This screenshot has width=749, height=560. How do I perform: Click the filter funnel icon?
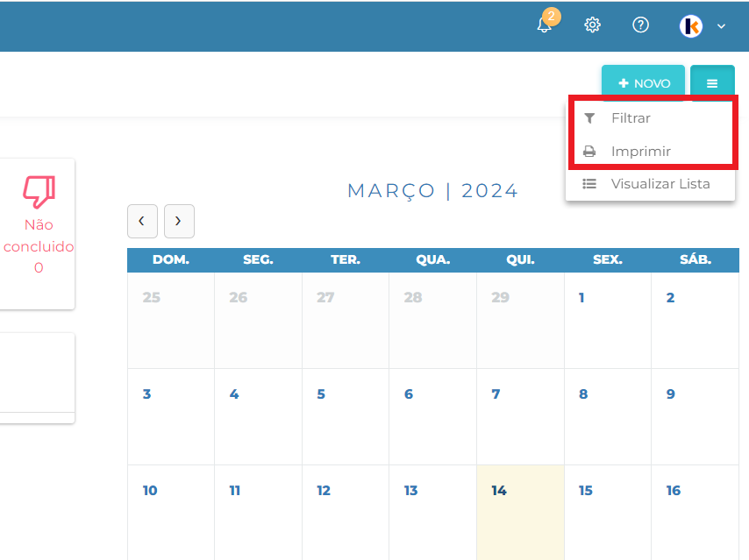coord(589,118)
